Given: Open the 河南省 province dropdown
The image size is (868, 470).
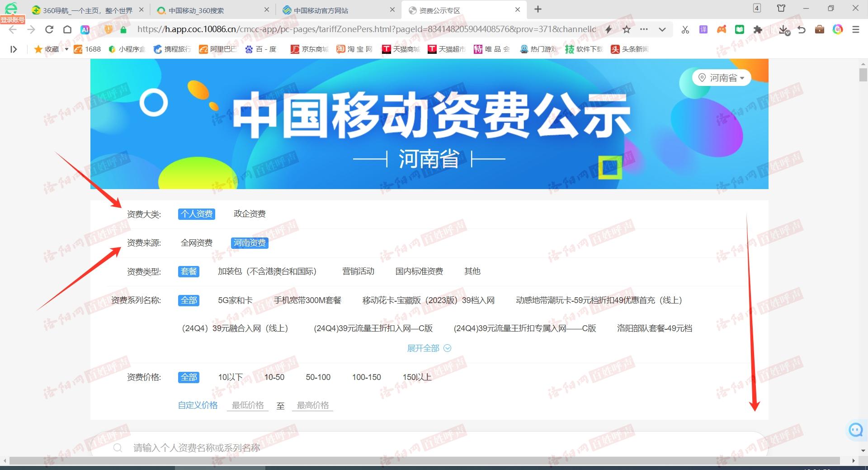Looking at the screenshot, I should [722, 78].
